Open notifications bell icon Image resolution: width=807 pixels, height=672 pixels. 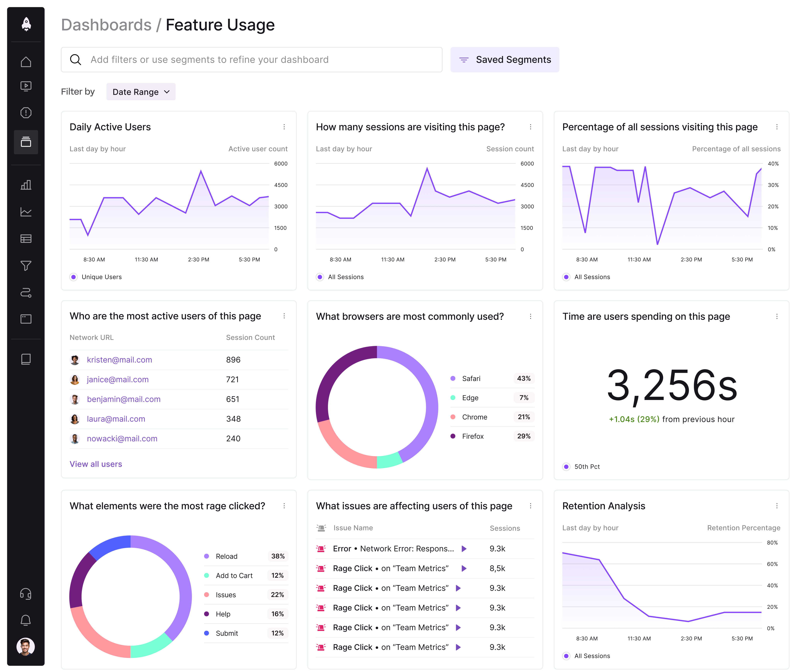pyautogui.click(x=26, y=620)
